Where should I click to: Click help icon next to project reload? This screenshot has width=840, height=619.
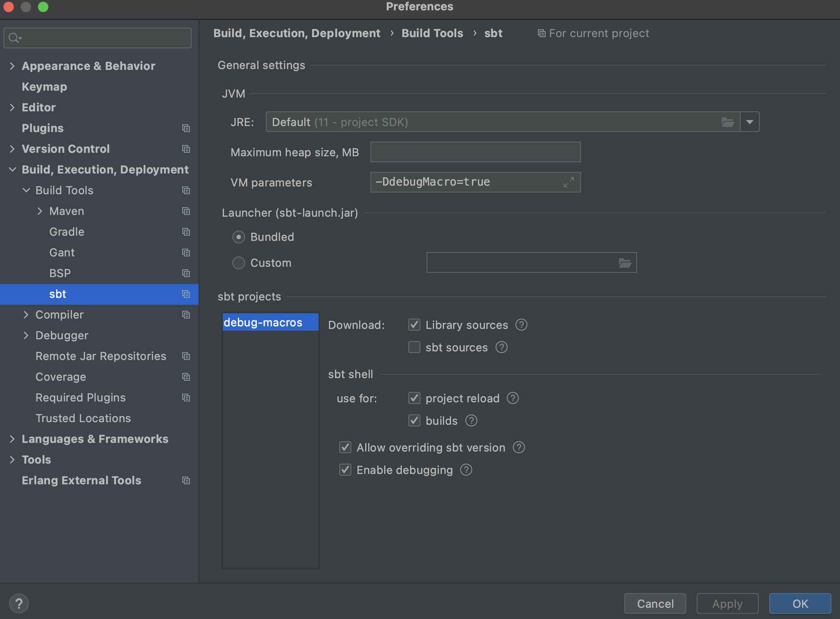click(512, 398)
